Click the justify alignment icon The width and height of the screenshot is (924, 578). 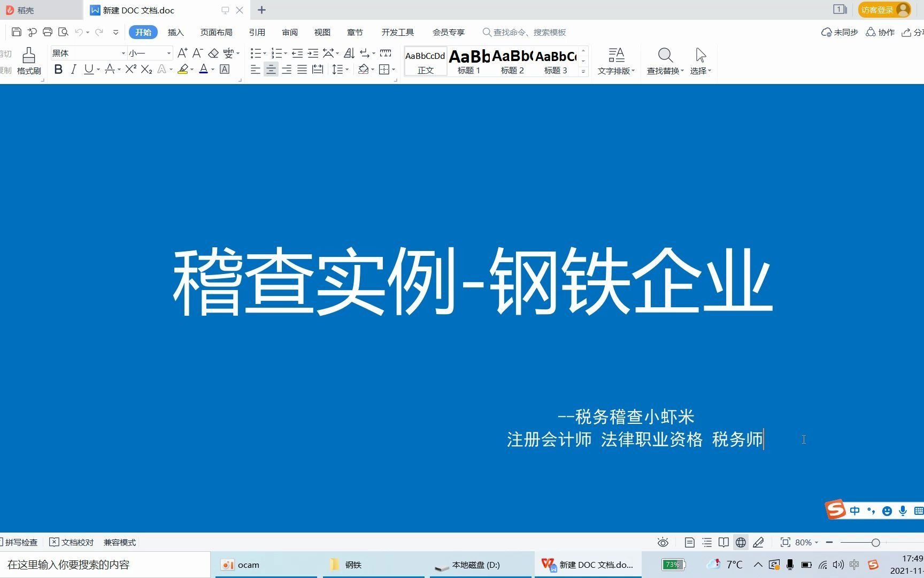tap(302, 69)
